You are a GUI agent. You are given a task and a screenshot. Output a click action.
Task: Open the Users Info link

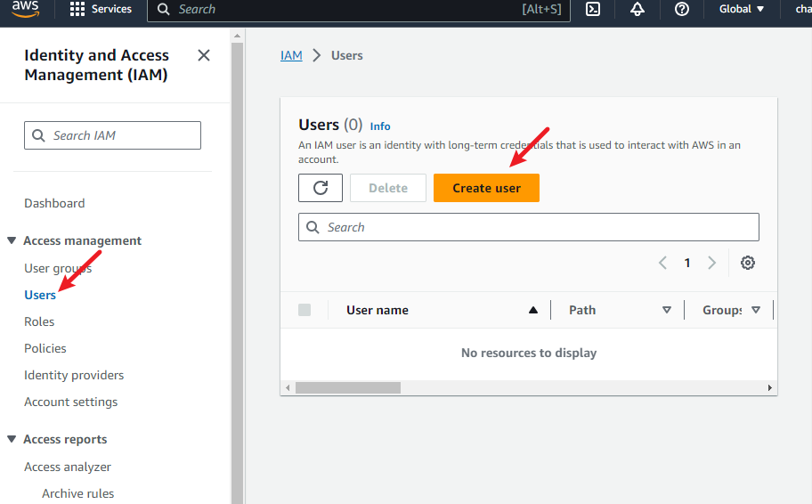coord(380,126)
